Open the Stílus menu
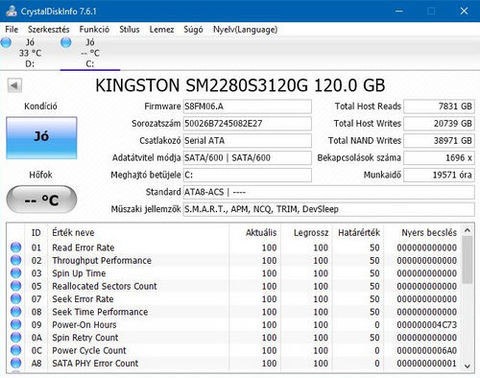The height and width of the screenshot is (378, 480). (129, 29)
